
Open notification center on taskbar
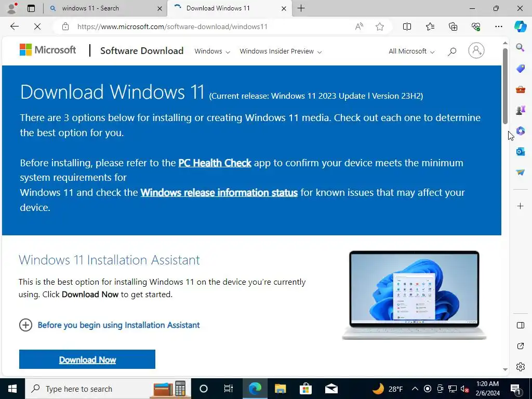tap(516, 389)
